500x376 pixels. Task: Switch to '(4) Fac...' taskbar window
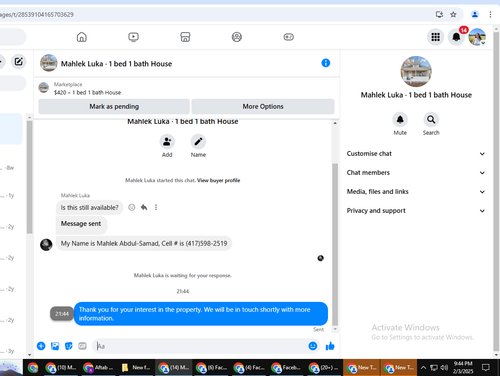[249, 368]
